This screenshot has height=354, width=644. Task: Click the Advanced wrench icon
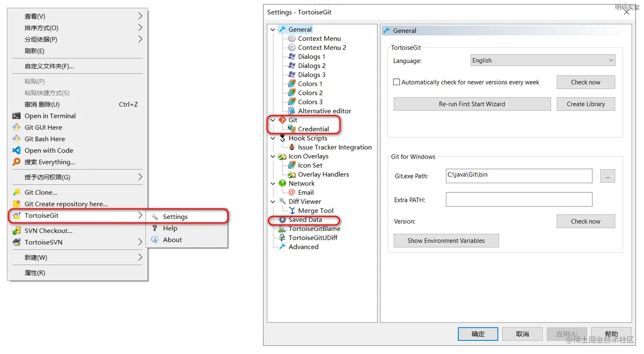(282, 247)
